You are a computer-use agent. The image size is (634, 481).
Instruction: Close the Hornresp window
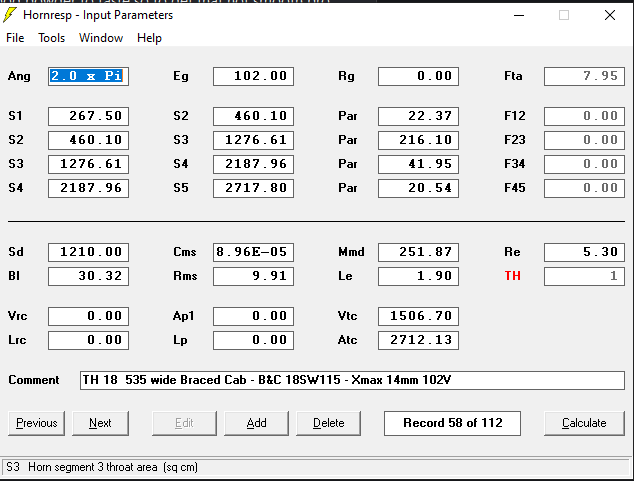tap(610, 15)
